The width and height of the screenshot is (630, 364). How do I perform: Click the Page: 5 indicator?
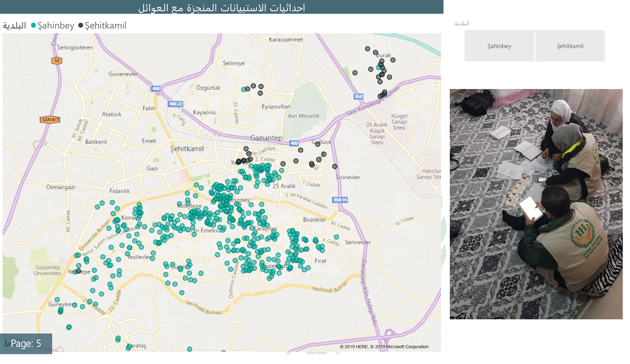click(x=26, y=343)
